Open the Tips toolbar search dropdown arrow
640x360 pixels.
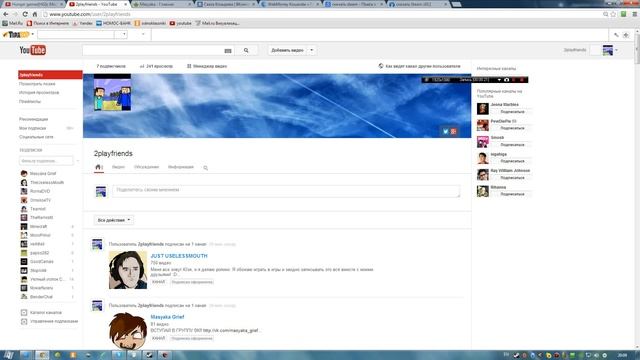124,35
